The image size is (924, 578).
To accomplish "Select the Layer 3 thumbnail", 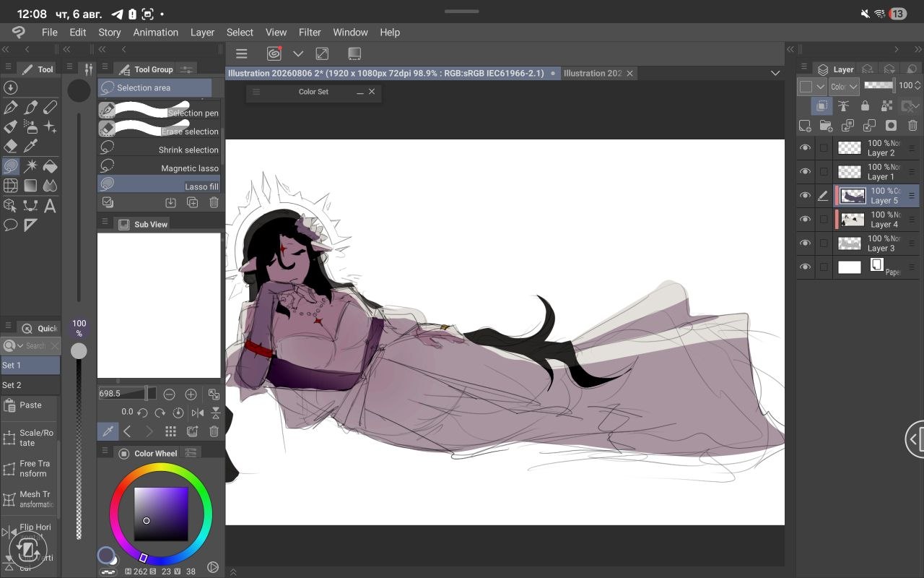I will (x=850, y=243).
